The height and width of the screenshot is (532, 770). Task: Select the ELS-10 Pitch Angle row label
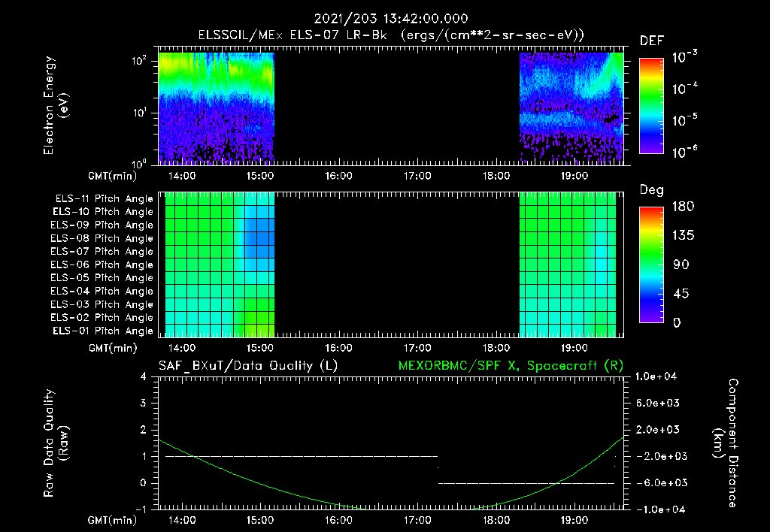[x=103, y=212]
